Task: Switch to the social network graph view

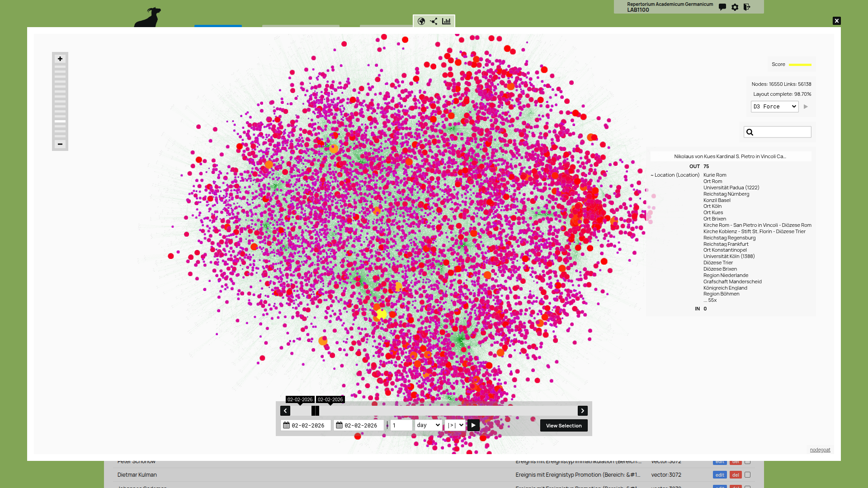Action: click(434, 21)
